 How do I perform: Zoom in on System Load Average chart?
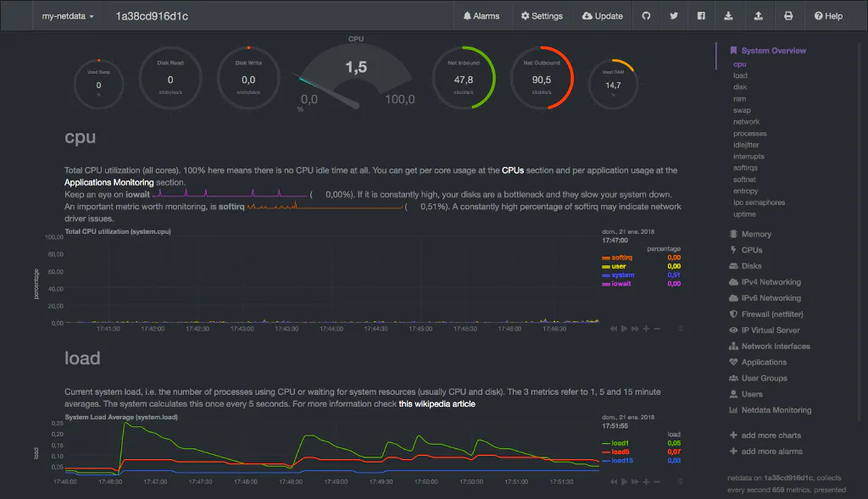(x=646, y=482)
